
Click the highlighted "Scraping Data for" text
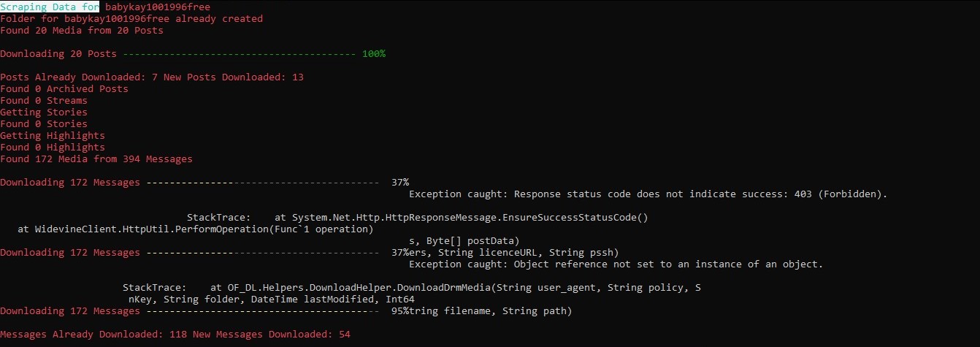50,7
